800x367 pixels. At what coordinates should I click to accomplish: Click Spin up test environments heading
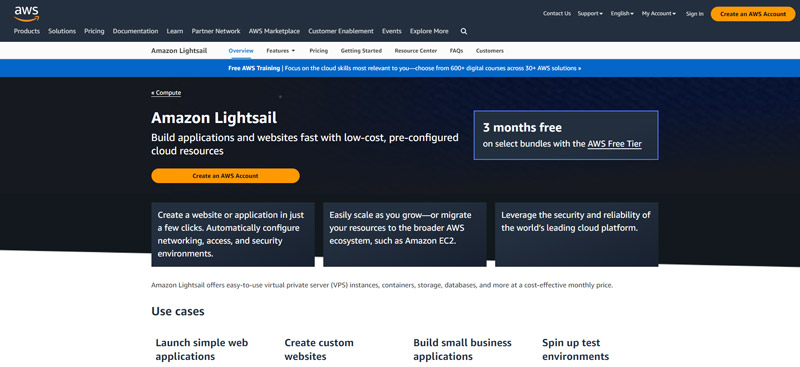pos(576,350)
